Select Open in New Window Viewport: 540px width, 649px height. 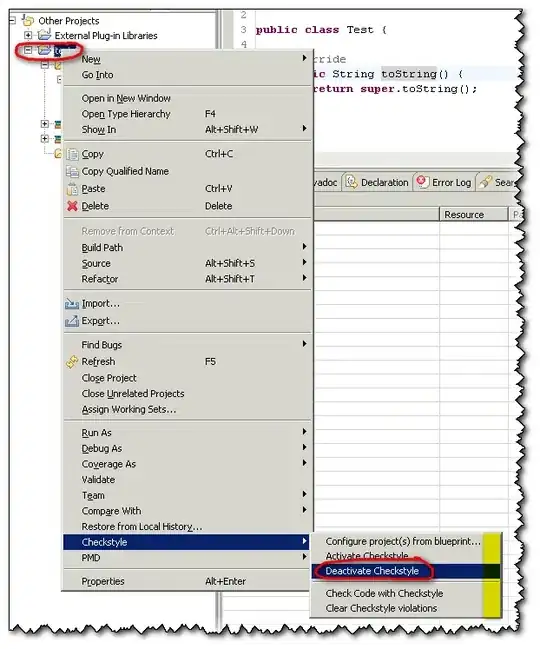point(187,98)
